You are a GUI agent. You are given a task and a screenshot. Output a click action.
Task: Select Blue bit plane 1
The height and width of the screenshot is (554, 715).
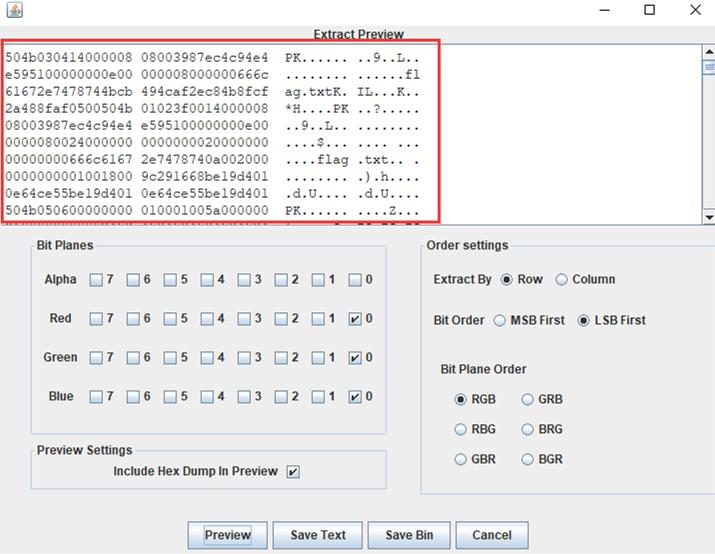[318, 397]
